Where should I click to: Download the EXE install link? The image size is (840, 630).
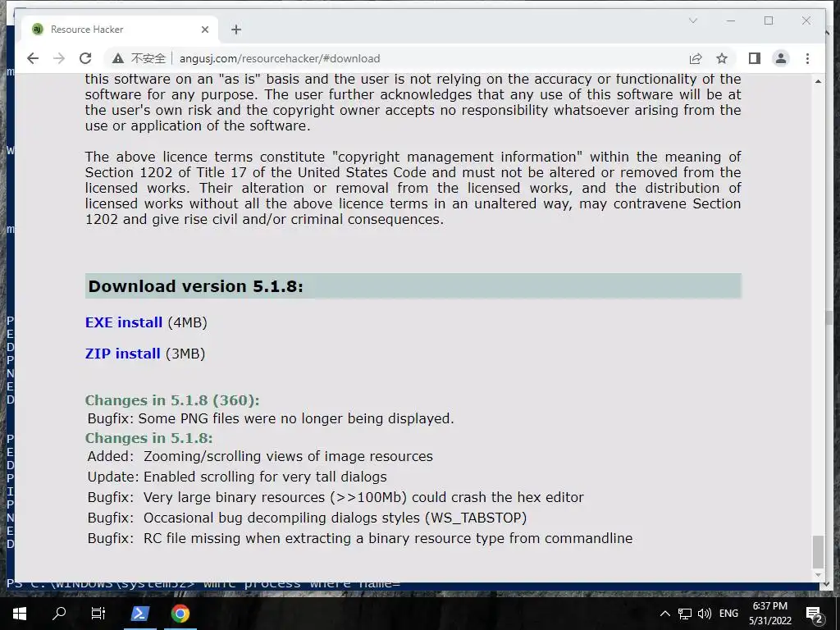tap(124, 322)
